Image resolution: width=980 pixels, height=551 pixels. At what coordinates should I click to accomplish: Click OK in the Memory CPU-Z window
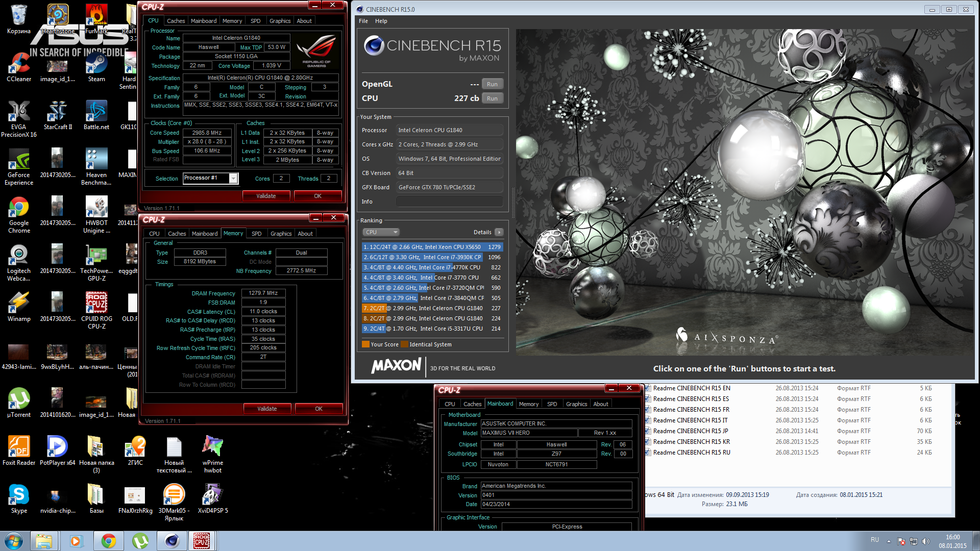point(318,409)
